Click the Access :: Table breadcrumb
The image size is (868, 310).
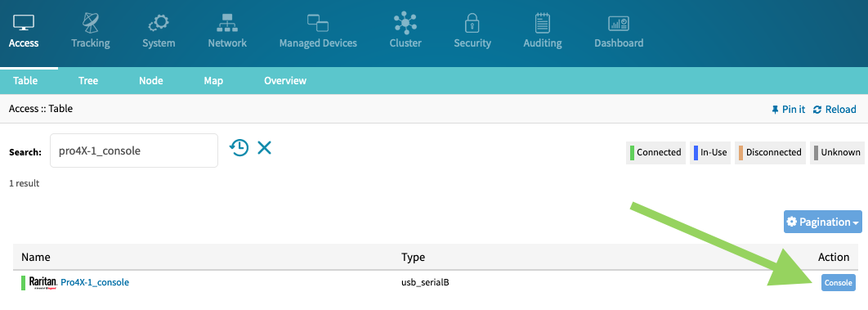[41, 109]
